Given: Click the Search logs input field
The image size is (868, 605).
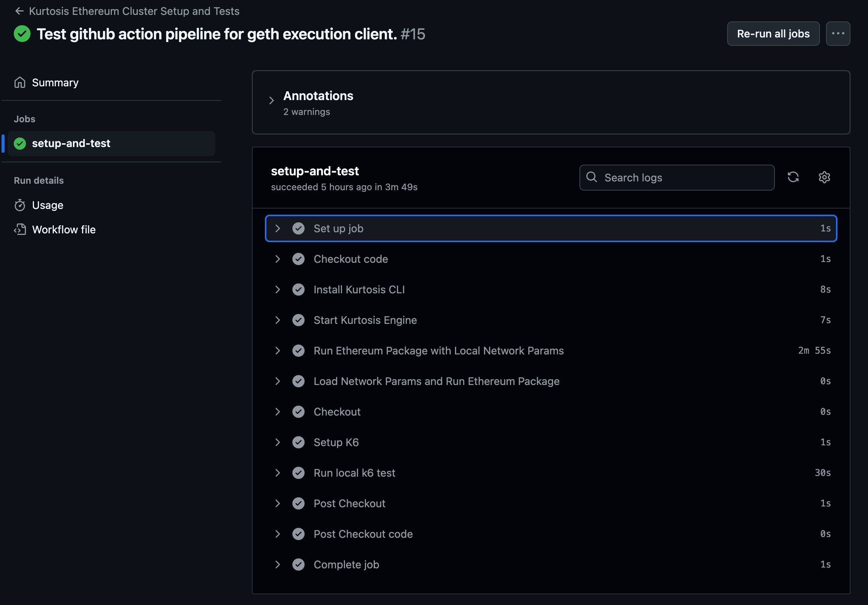Looking at the screenshot, I should coord(677,178).
